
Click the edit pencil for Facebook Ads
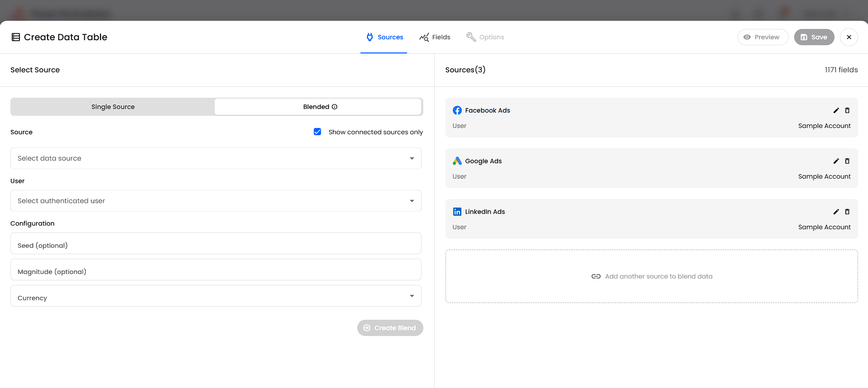click(836, 110)
